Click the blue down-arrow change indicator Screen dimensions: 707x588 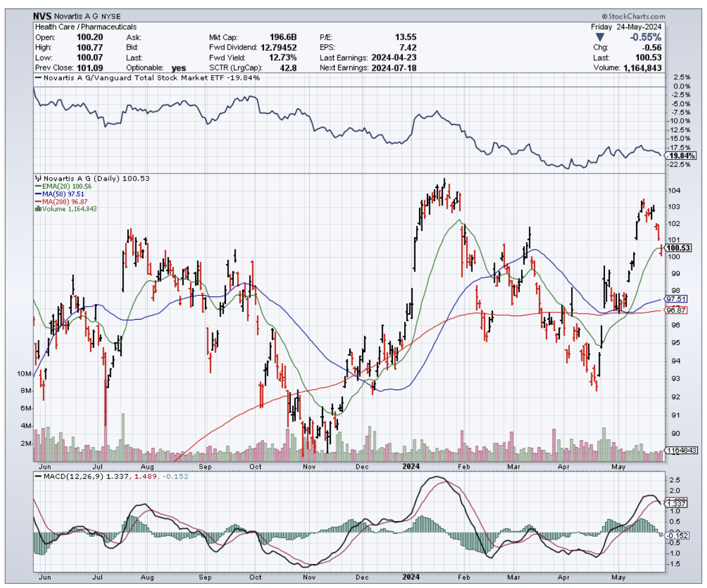click(599, 37)
